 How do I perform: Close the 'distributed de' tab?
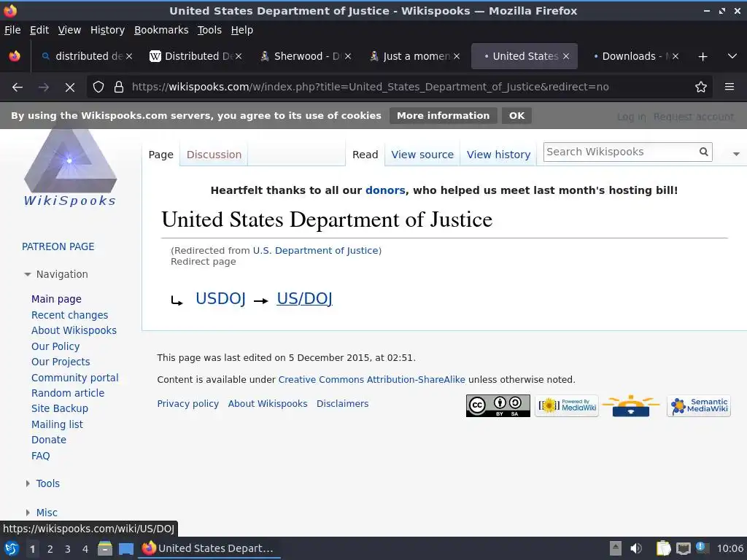pyautogui.click(x=129, y=56)
